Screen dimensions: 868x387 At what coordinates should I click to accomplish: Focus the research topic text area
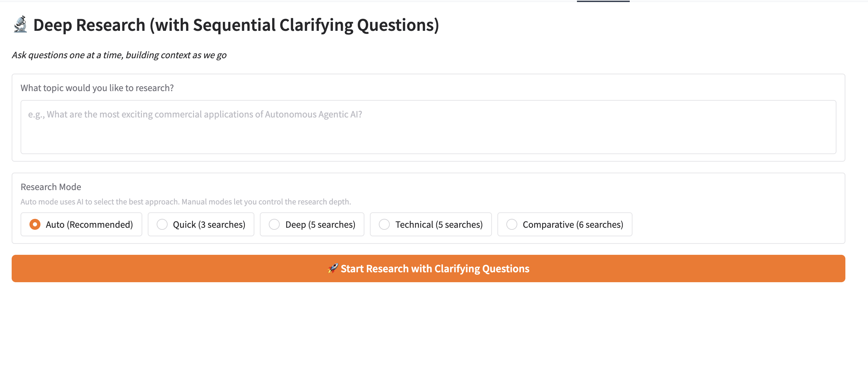click(x=429, y=127)
